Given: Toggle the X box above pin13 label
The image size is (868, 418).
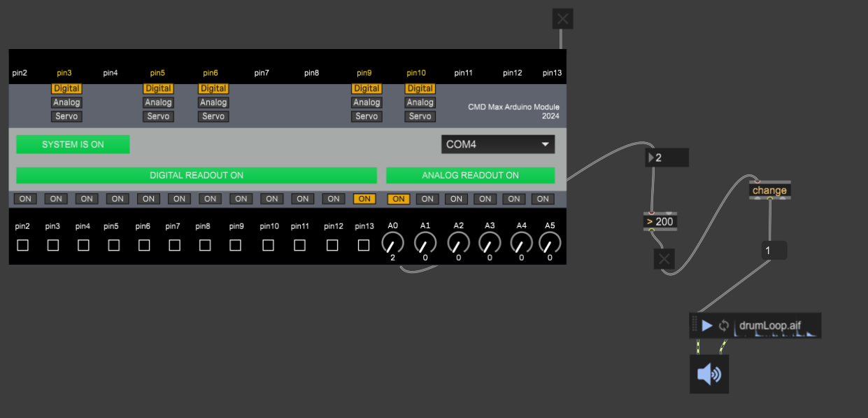Looking at the screenshot, I should 563,18.
